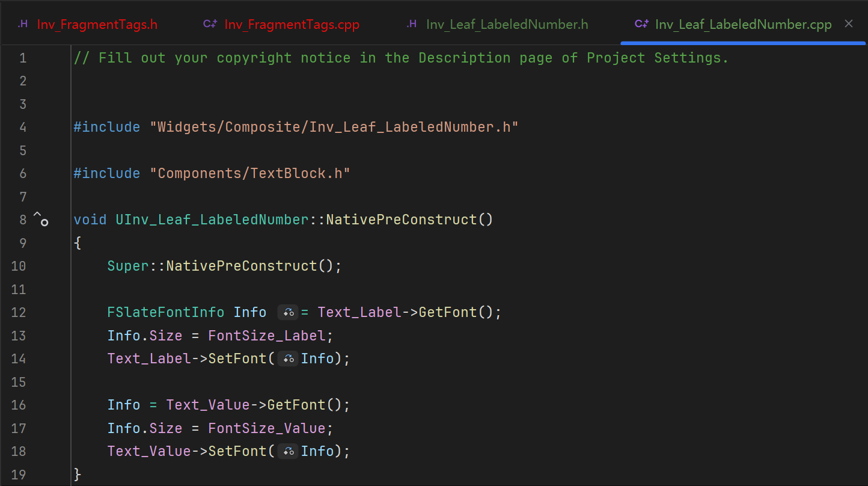Click the void keyword on line 8
The height and width of the screenshot is (486, 868).
tap(90, 220)
